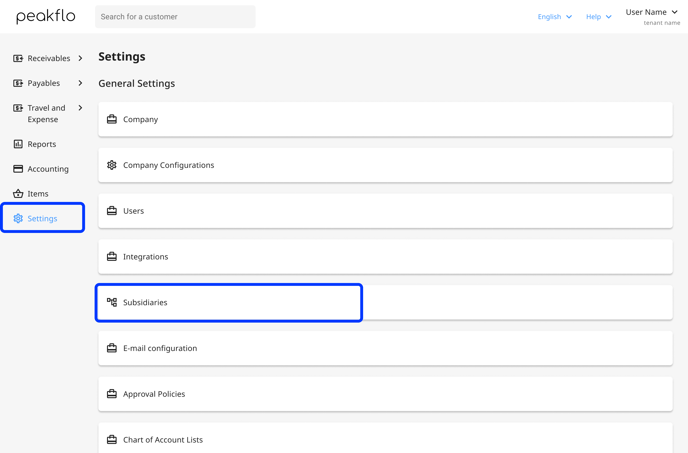Click the Company Configurations gear icon

(x=112, y=165)
